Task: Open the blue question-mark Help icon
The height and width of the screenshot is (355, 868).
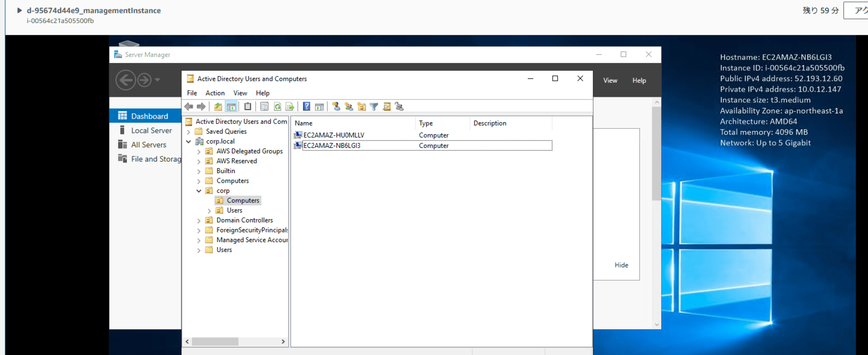Action: (x=306, y=106)
